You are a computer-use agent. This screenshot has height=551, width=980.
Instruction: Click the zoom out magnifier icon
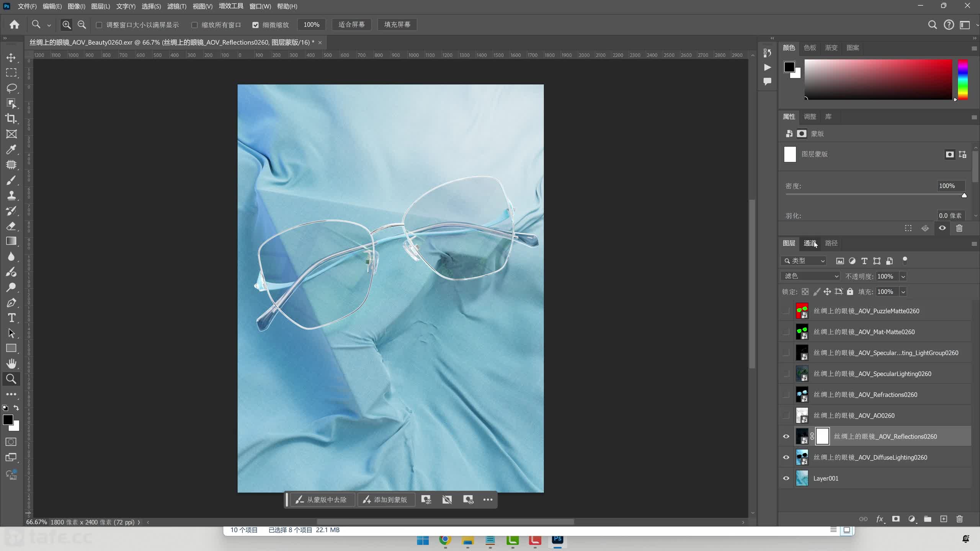point(82,25)
